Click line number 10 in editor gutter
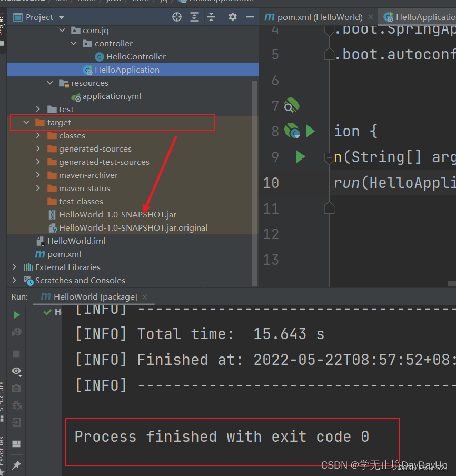Screen dimensions: 456x476 [271, 183]
